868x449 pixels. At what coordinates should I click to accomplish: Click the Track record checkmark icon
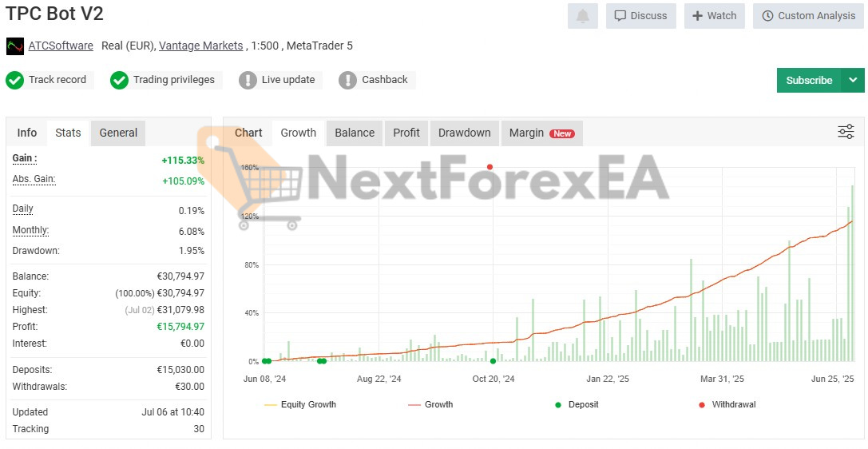(14, 80)
